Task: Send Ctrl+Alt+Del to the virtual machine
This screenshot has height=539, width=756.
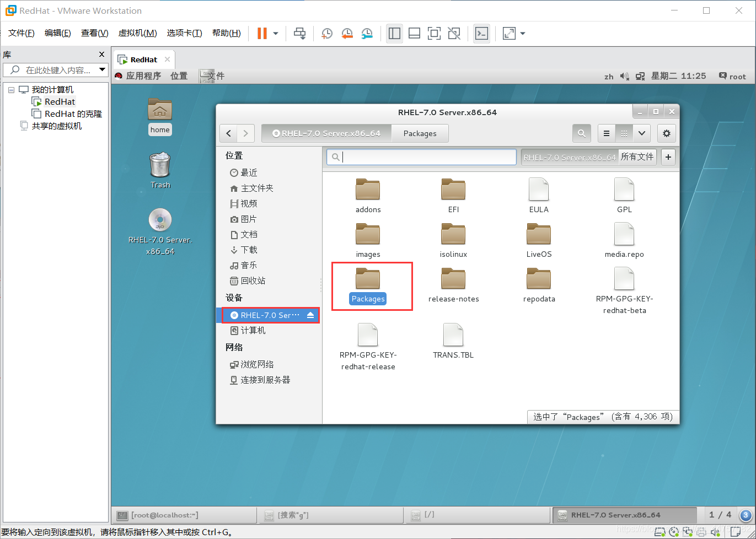Action: (x=299, y=34)
